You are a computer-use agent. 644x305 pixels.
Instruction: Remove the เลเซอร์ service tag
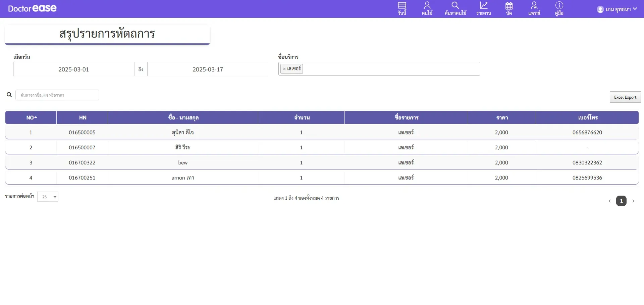coord(284,69)
